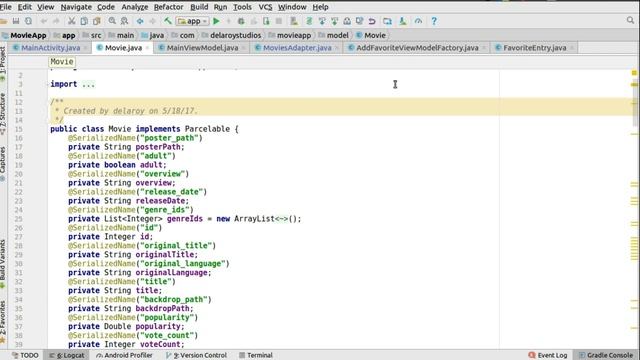Switch to the MainActivity.java tab

tap(51, 48)
